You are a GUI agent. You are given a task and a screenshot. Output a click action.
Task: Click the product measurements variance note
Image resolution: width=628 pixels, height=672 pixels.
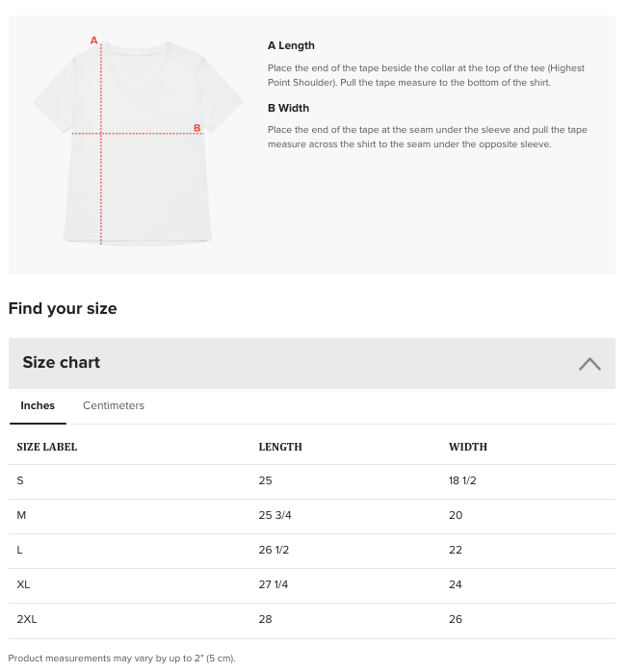(x=121, y=659)
